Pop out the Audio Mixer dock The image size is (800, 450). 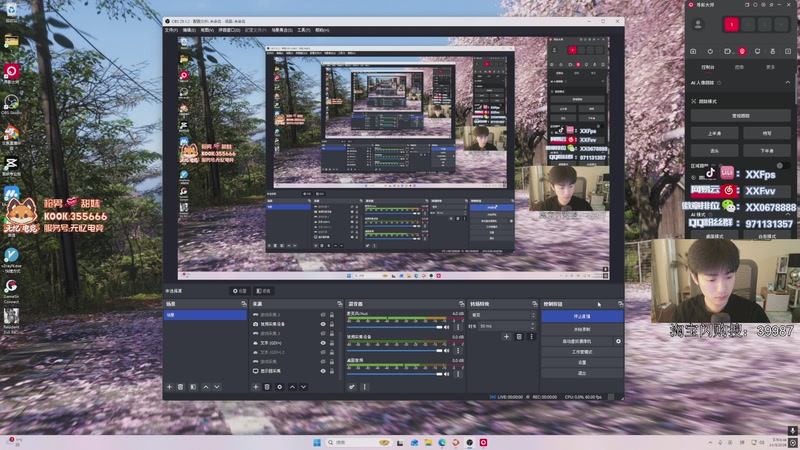point(462,304)
